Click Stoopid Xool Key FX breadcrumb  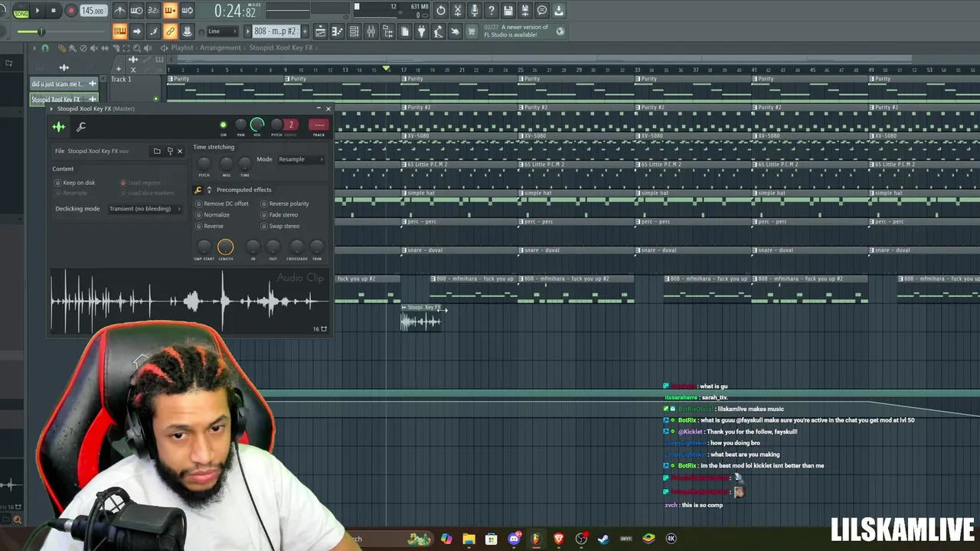(x=281, y=47)
